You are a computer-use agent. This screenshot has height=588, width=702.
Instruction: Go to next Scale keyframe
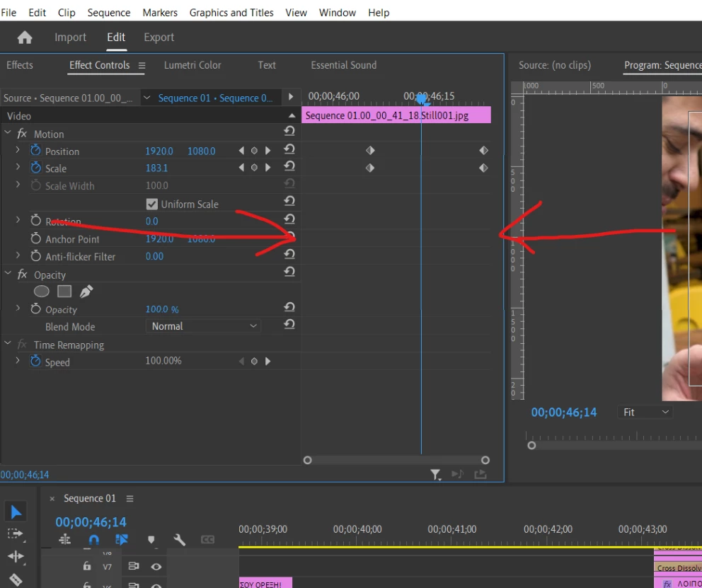tap(267, 168)
